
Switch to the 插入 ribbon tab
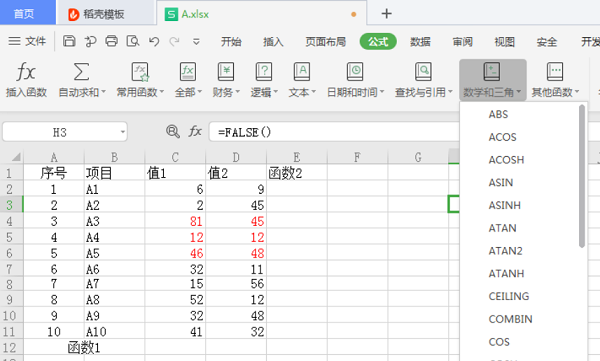pos(273,42)
